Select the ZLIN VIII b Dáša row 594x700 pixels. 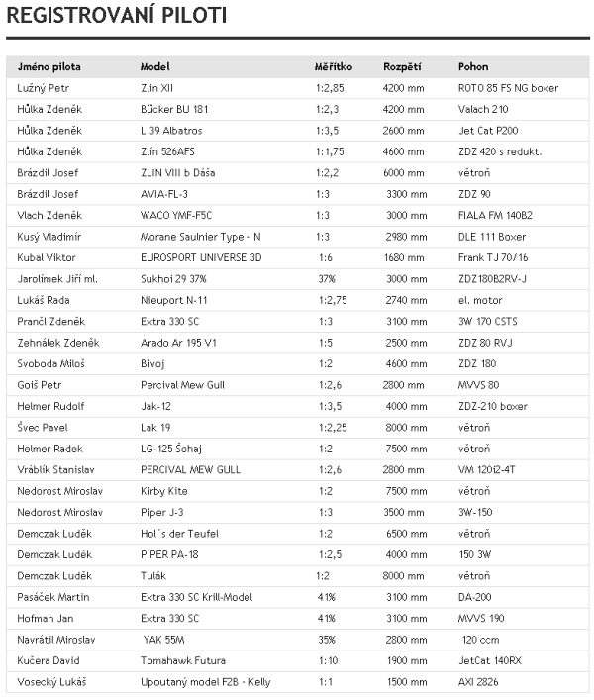298,172
